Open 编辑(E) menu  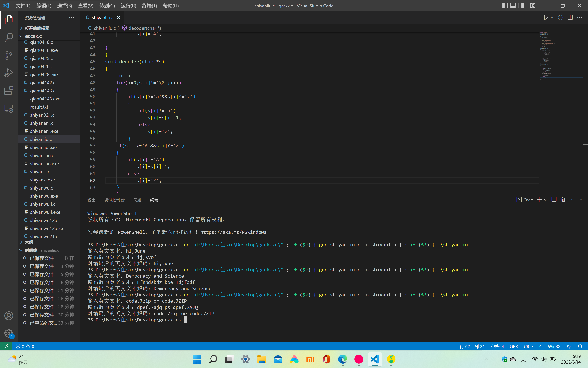click(44, 6)
